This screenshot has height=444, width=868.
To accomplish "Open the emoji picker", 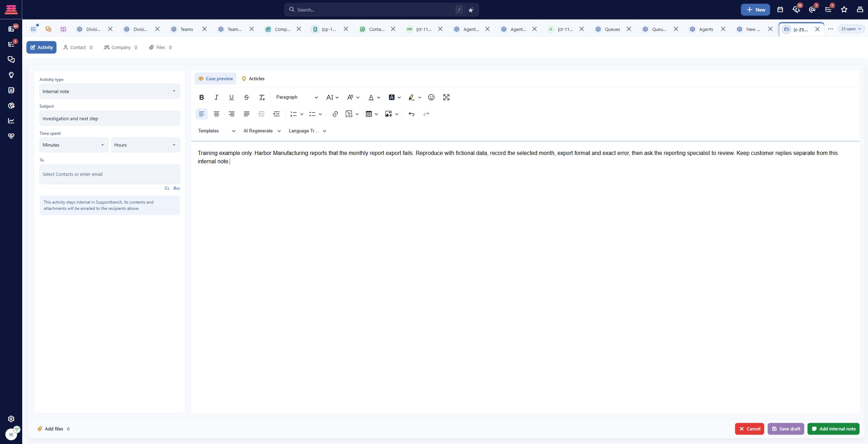I will pyautogui.click(x=431, y=97).
